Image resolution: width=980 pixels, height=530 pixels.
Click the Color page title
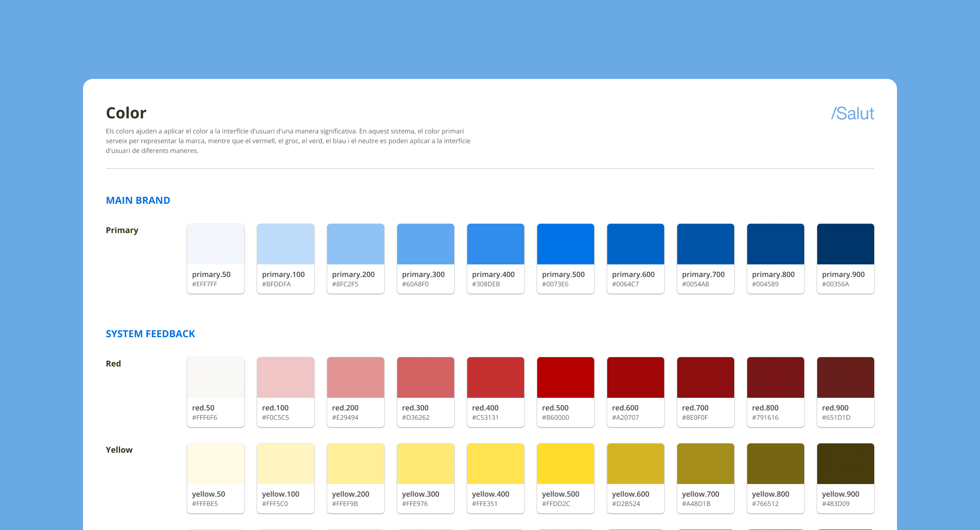coord(126,113)
